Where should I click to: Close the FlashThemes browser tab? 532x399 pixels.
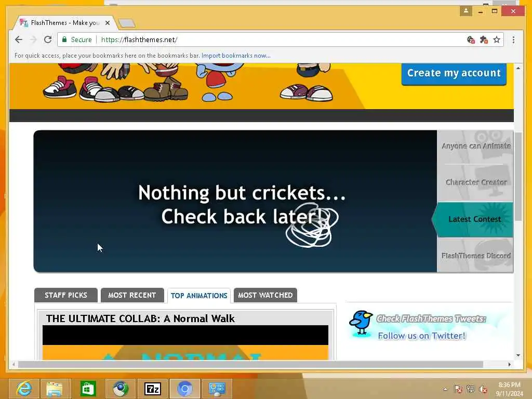107,23
